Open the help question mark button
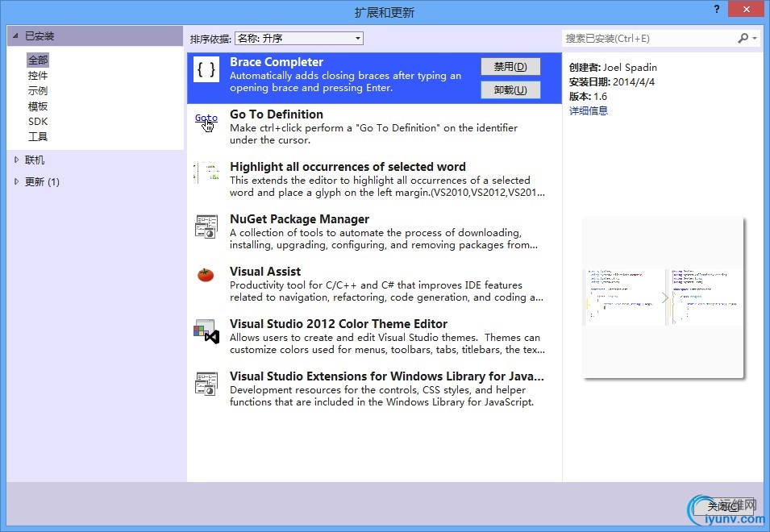The image size is (770, 532). (717, 10)
